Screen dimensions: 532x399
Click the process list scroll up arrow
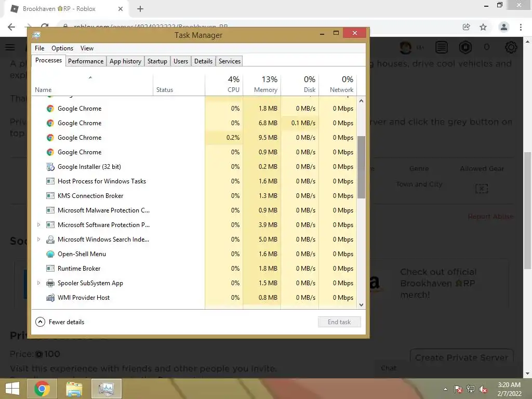click(362, 101)
